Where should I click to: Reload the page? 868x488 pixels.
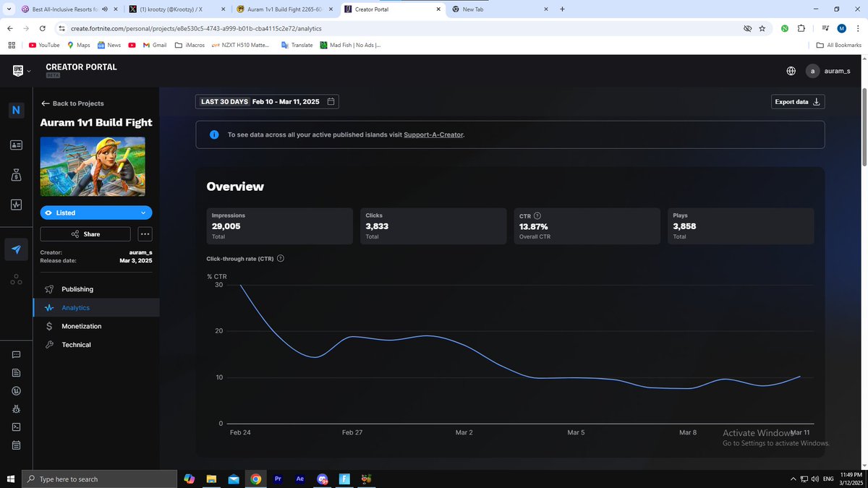pyautogui.click(x=43, y=28)
